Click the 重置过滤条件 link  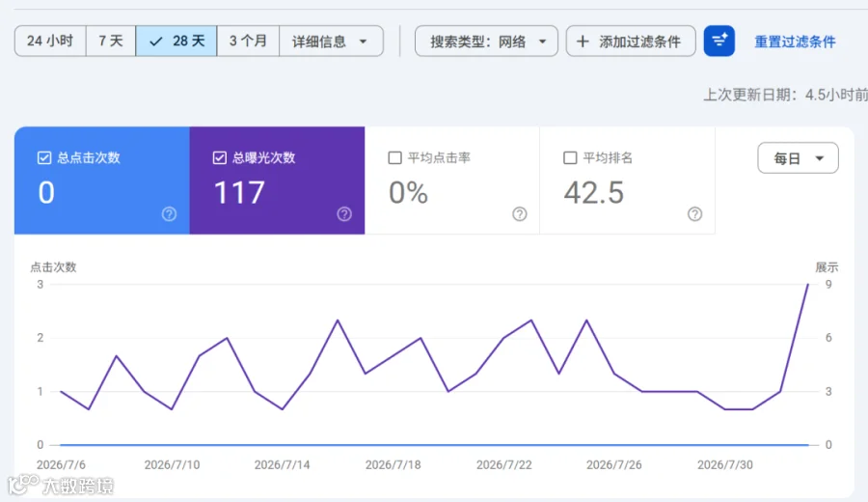point(795,42)
